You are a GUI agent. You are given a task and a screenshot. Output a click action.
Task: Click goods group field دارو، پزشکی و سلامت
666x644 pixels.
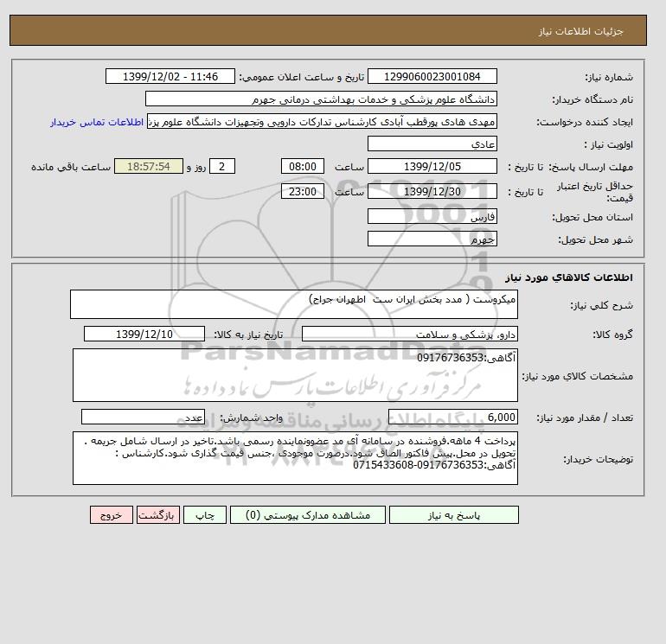[409, 334]
